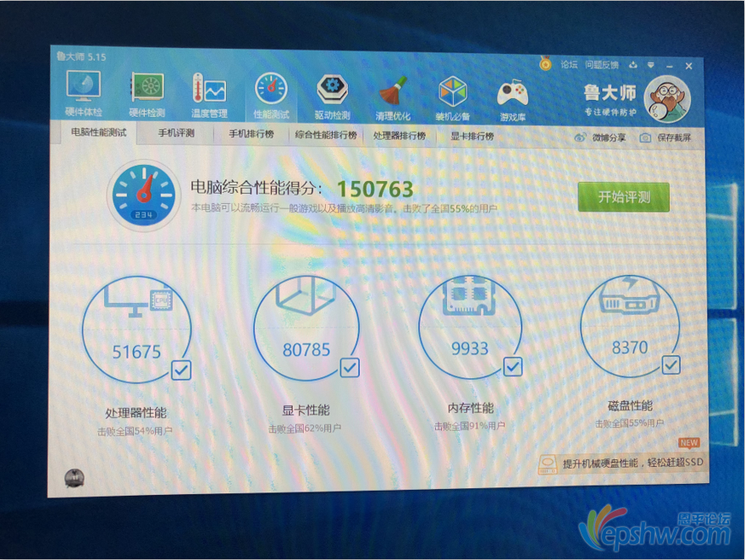Click the 处理器性能 label
Screen dimensions: 745x560
(136, 413)
